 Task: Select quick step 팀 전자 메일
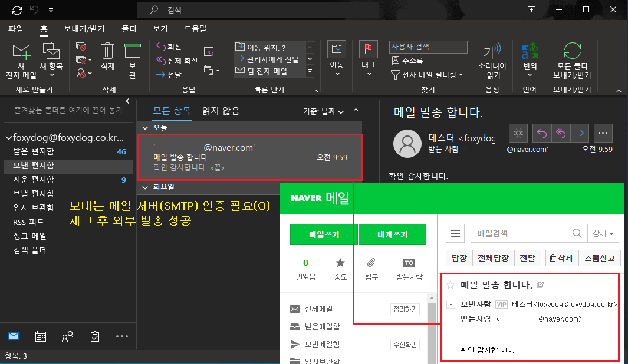point(269,71)
